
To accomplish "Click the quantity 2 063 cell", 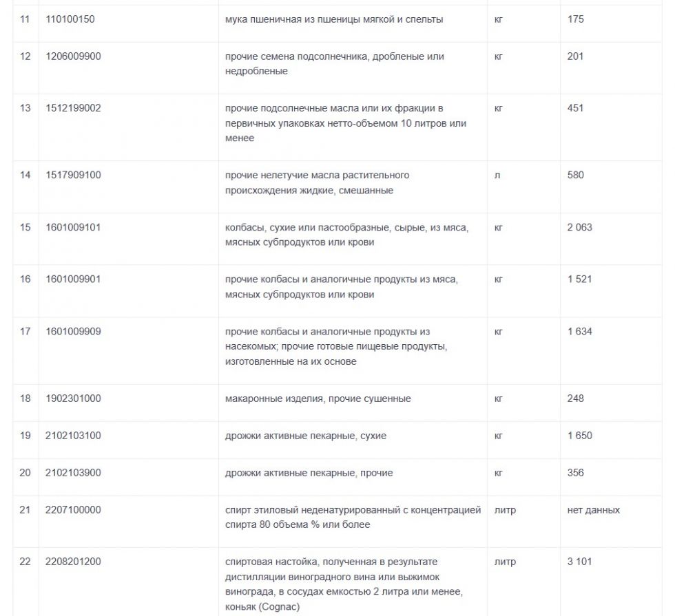I will tap(579, 228).
